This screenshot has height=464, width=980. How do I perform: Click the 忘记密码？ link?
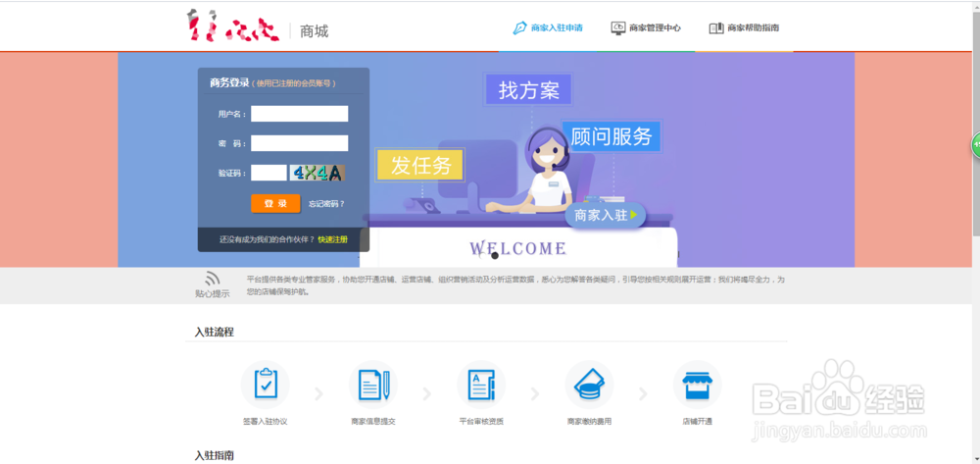coord(326,204)
